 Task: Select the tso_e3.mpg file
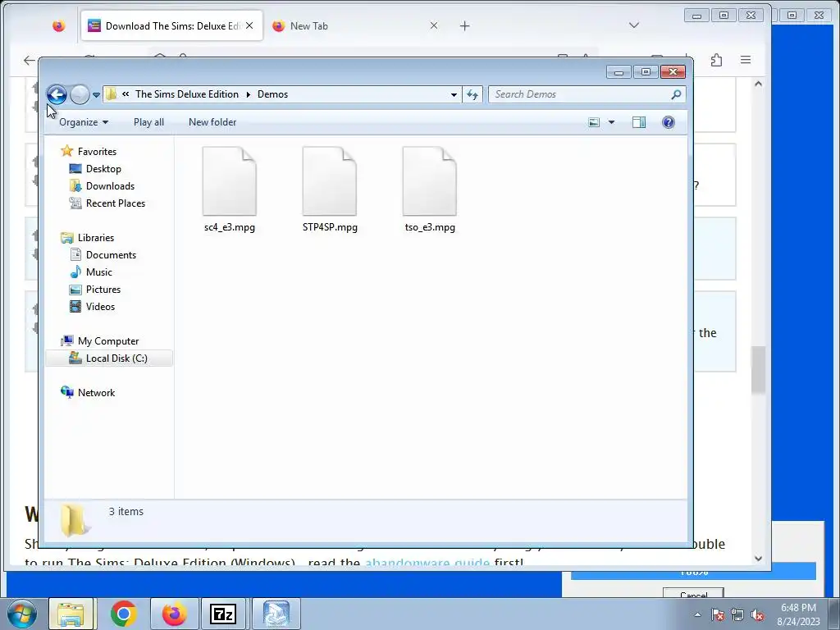(430, 189)
